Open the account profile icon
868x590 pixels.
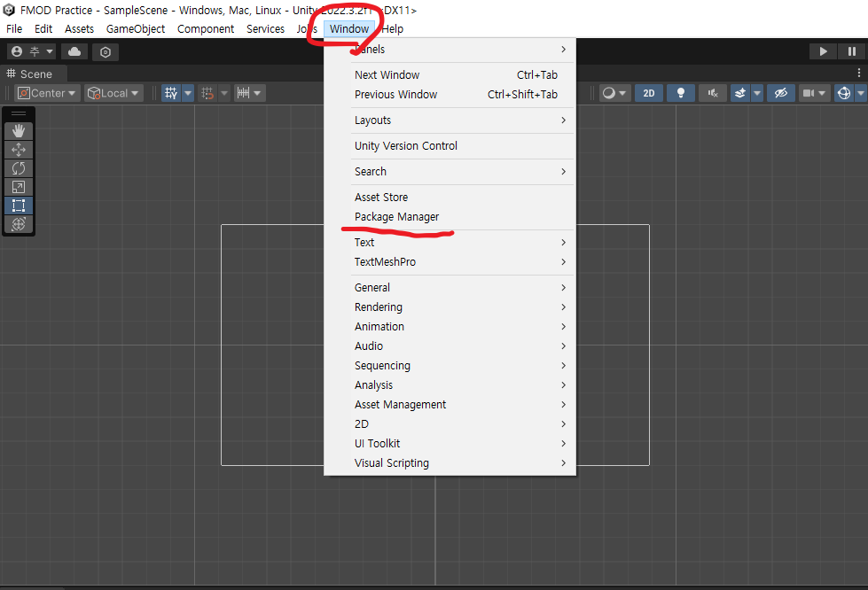coord(17,51)
